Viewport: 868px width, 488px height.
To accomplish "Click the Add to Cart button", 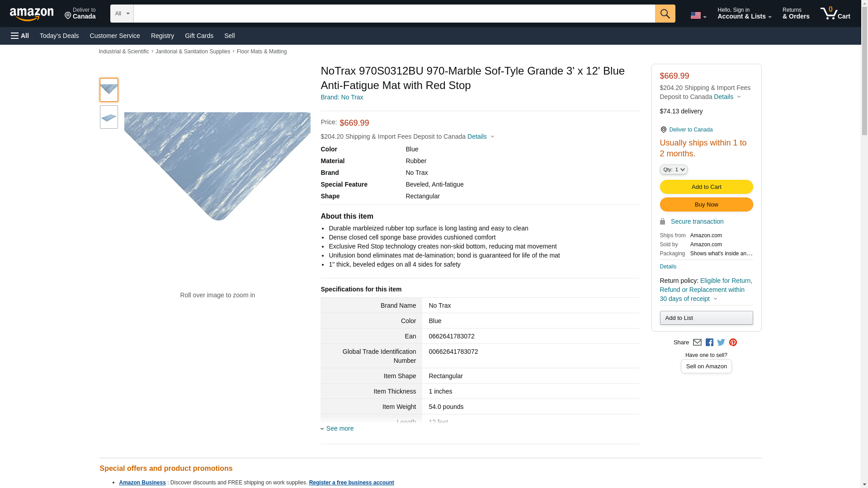I will pos(706,187).
